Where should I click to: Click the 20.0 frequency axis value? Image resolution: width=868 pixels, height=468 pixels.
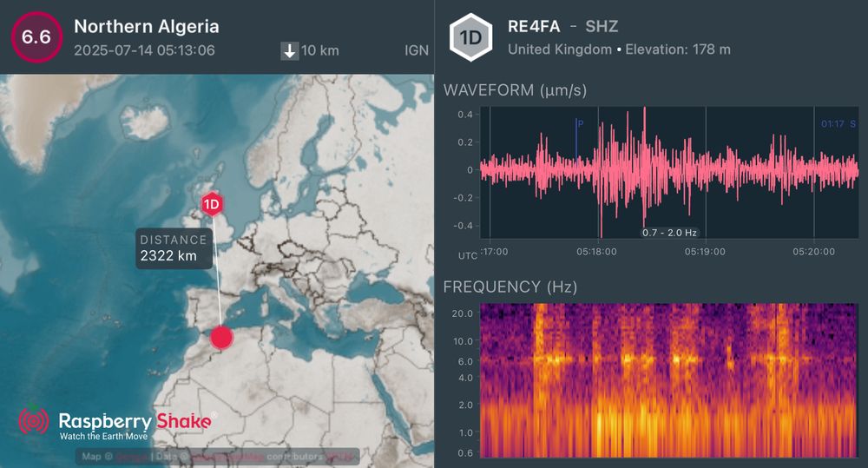463,313
